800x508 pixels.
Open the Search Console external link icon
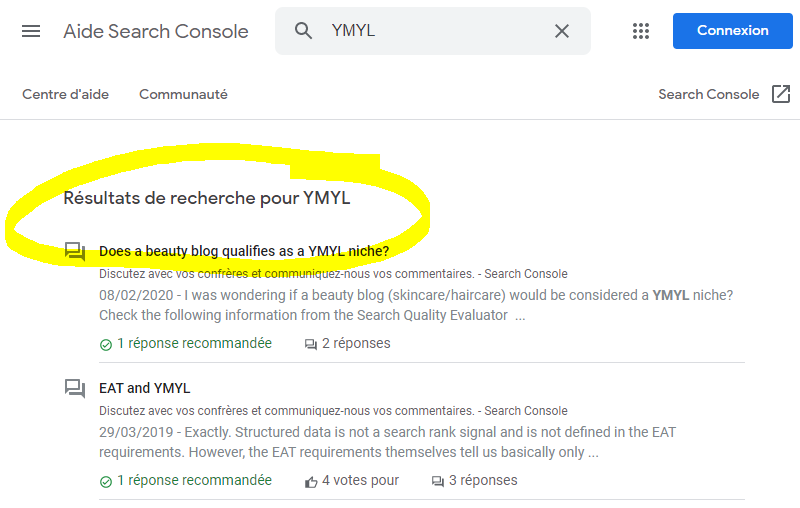tap(781, 94)
